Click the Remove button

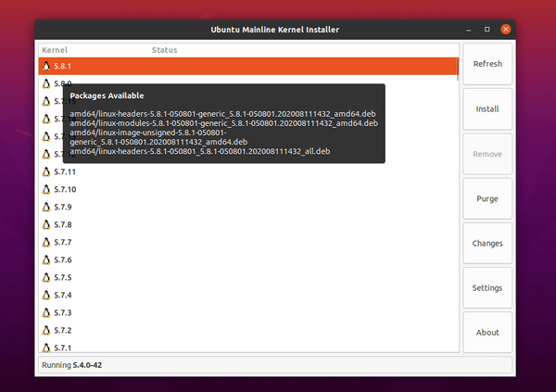487,154
